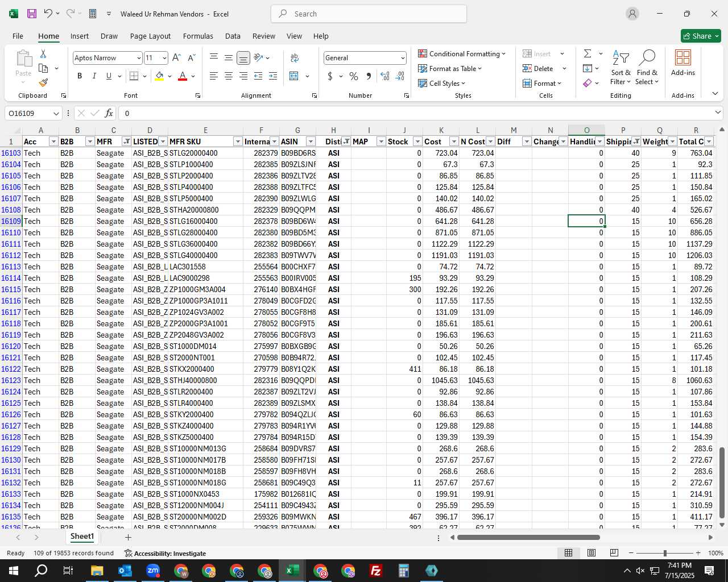
Task: Switch to the Page Layout tab
Action: tap(150, 36)
